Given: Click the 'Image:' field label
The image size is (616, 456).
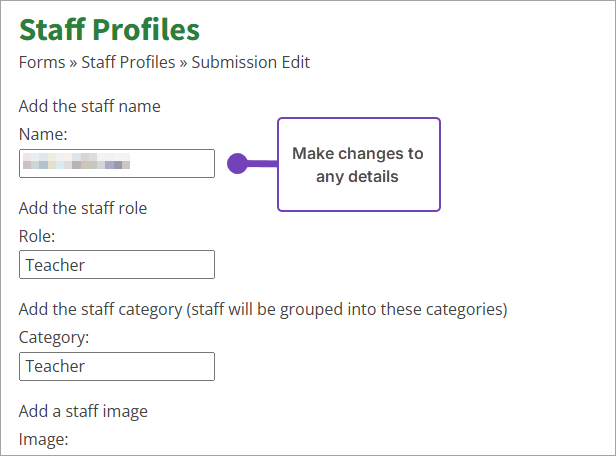Looking at the screenshot, I should point(43,439).
